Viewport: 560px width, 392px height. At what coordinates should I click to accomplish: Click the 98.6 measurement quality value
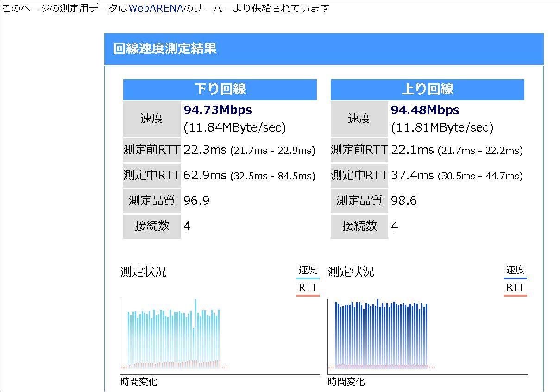coord(404,201)
